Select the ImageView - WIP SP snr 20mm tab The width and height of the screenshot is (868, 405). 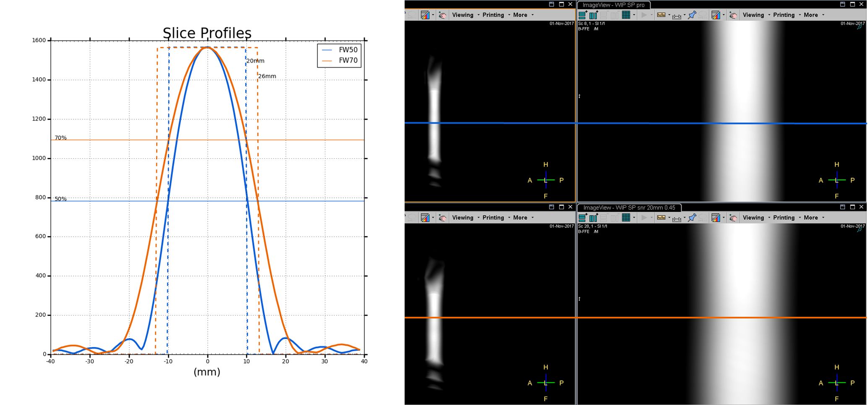point(629,208)
